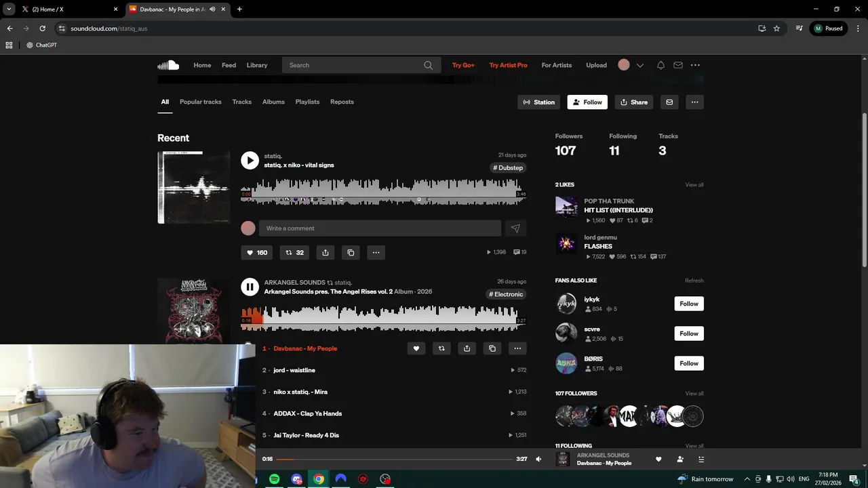Mute the bottom player volume
Screen dimensions: 868x488
[538, 459]
